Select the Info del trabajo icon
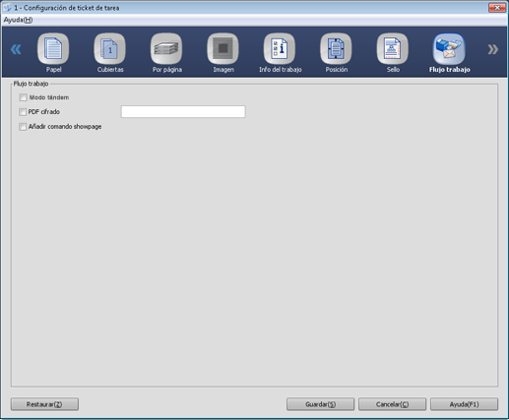509x420 pixels. 280,49
